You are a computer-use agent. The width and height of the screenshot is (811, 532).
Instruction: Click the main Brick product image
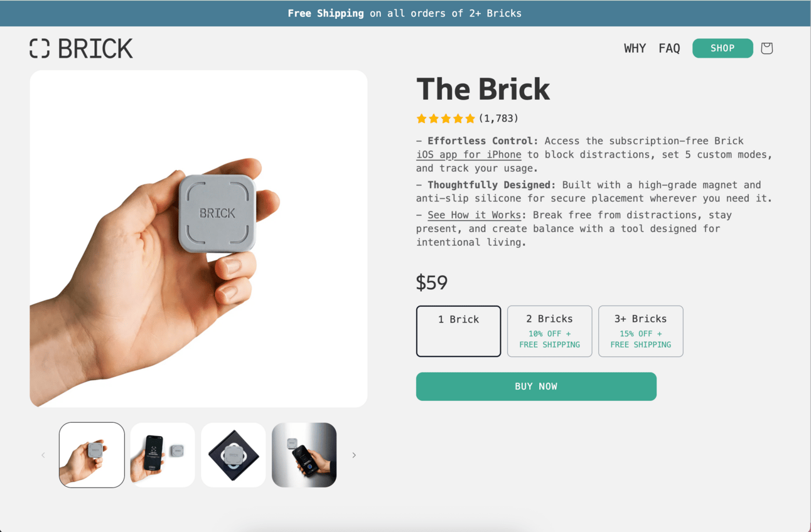point(198,239)
